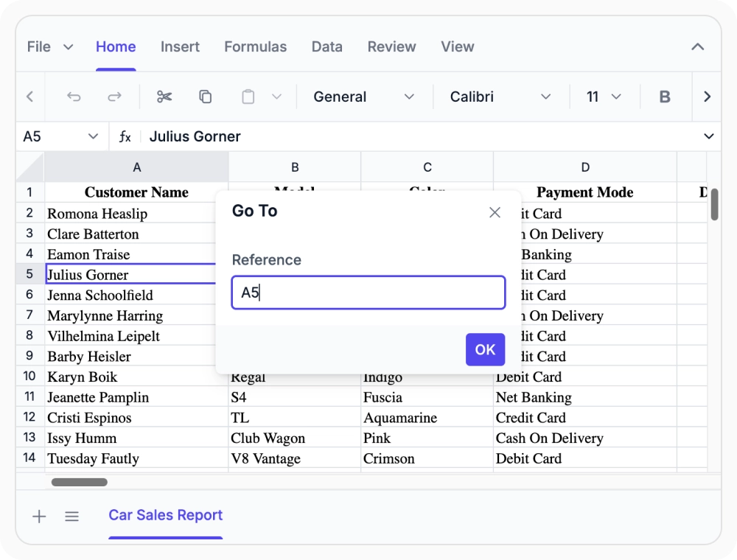Switch to the Review tab
This screenshot has height=560, width=737.
[x=391, y=46]
